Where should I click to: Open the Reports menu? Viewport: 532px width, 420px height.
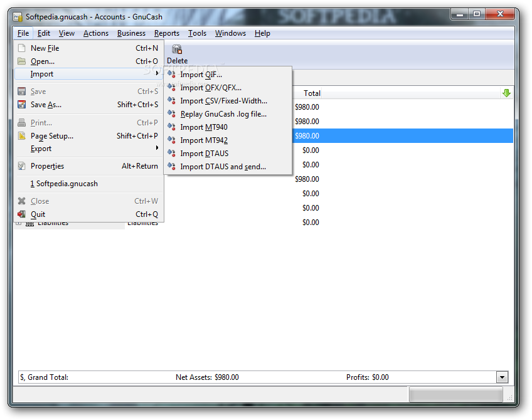click(x=167, y=33)
